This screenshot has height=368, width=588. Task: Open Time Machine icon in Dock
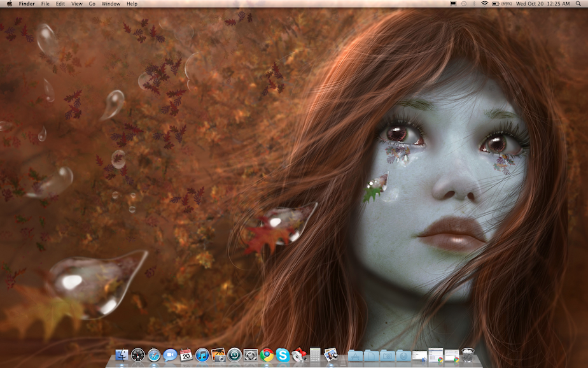(234, 355)
